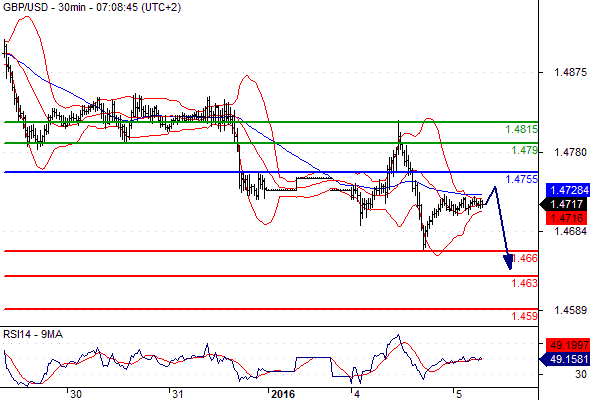Click the 30 date marker on time axis
The height and width of the screenshot is (400, 590).
click(x=76, y=394)
